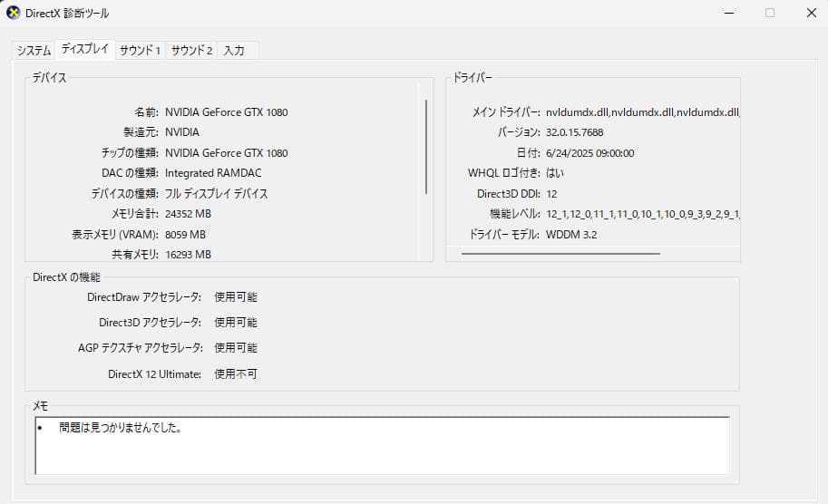Click the Direct3D DDI value 12
Viewport: 828px width, 504px height.
[x=551, y=194]
